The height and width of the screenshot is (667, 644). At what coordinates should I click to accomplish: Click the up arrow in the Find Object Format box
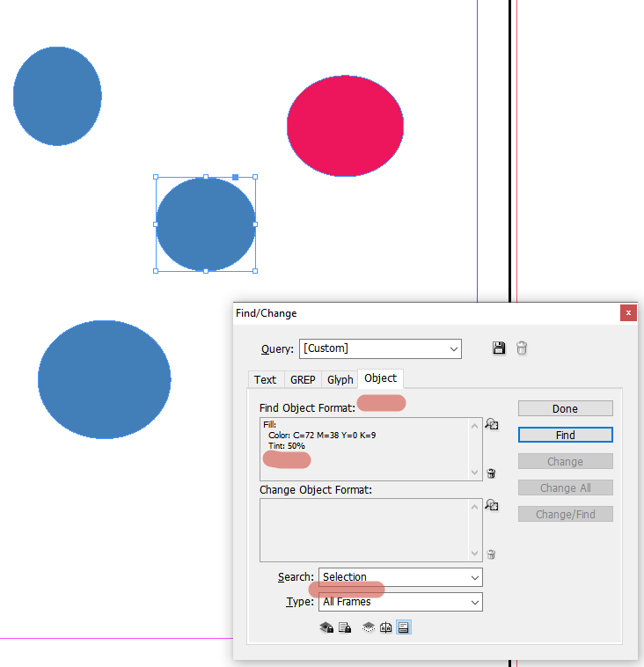tap(475, 426)
